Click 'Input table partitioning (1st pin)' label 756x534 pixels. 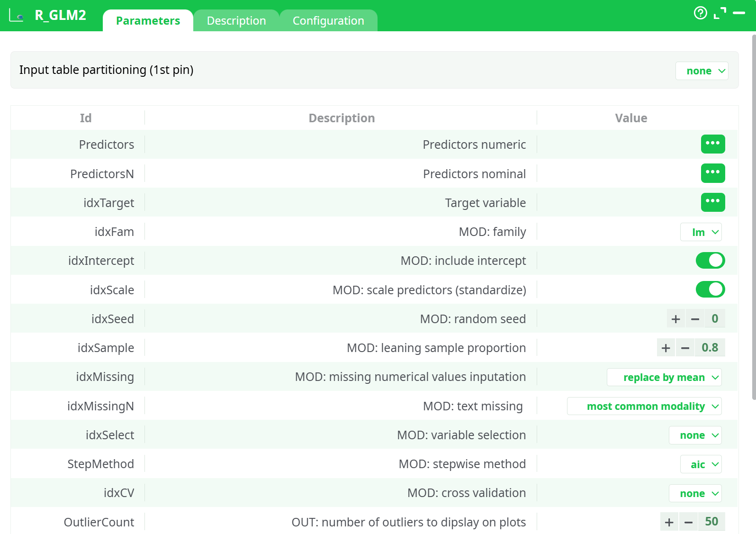(x=106, y=70)
